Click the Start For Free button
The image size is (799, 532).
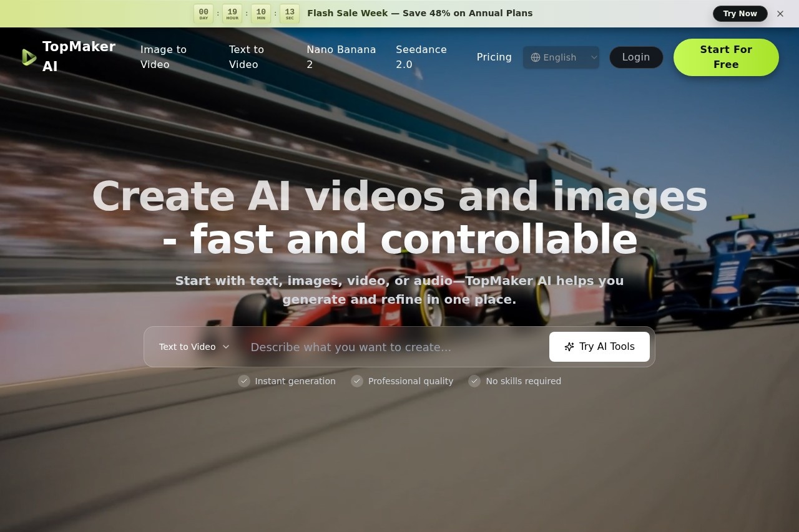click(725, 57)
